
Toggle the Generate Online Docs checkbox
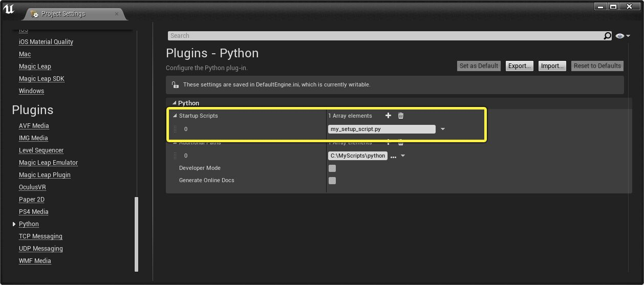tap(332, 181)
